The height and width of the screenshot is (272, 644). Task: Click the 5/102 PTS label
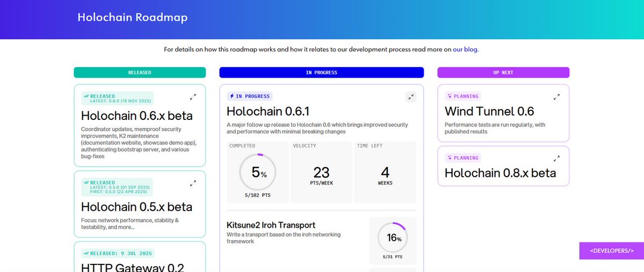point(257,195)
